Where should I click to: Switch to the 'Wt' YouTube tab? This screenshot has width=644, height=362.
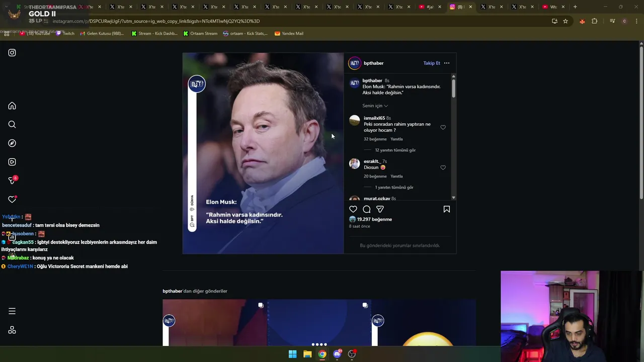pyautogui.click(x=552, y=7)
